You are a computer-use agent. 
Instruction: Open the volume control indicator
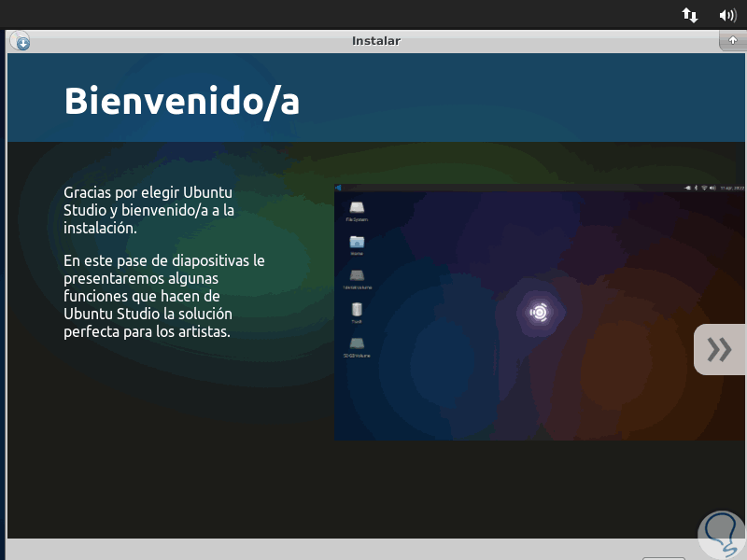coord(727,15)
